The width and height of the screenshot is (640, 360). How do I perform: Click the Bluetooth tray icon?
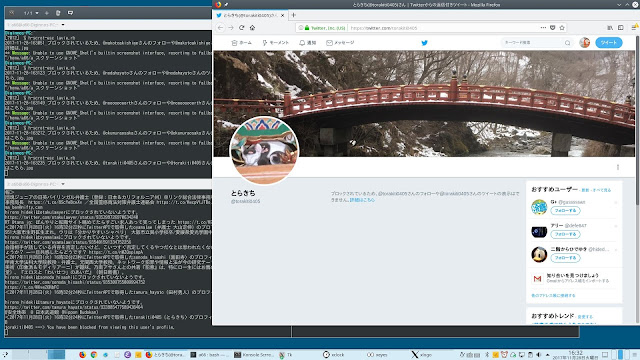(x=487, y=355)
